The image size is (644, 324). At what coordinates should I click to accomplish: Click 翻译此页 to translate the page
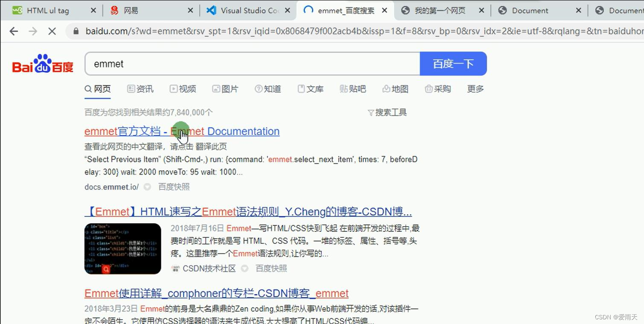coord(212,146)
